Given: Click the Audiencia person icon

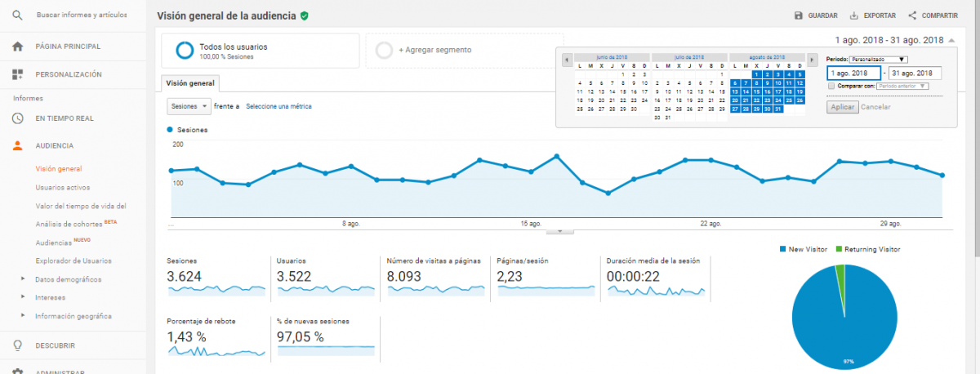Looking at the screenshot, I should click(x=18, y=145).
